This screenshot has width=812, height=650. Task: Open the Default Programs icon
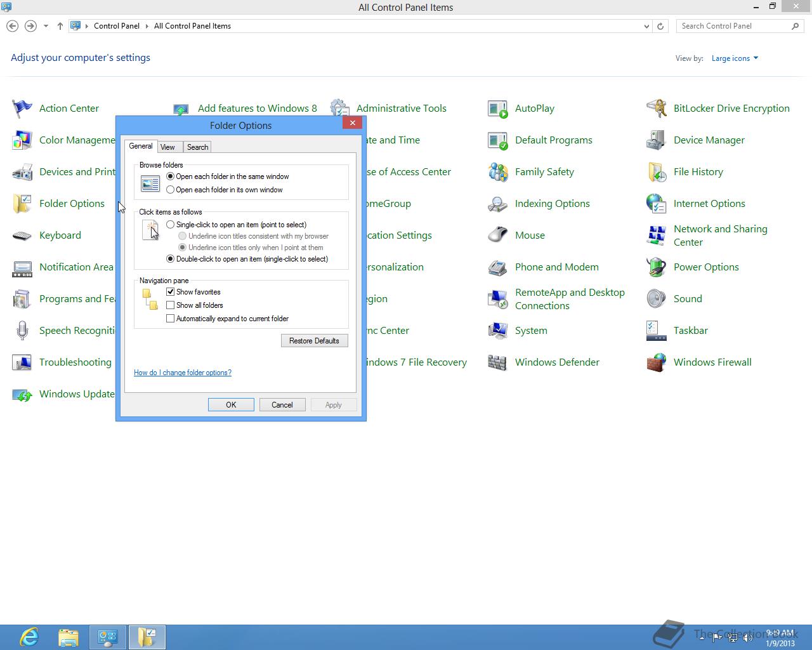(x=498, y=140)
